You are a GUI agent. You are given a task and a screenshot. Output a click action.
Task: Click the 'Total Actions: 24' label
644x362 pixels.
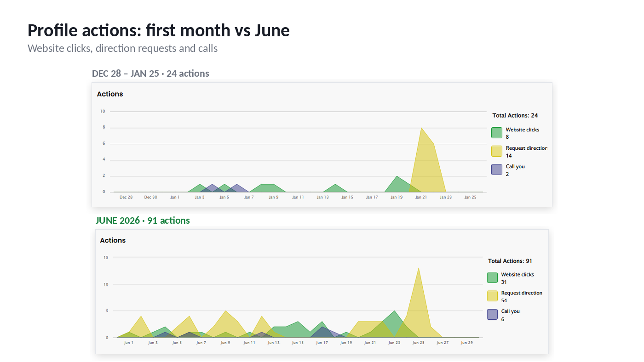[x=515, y=115]
